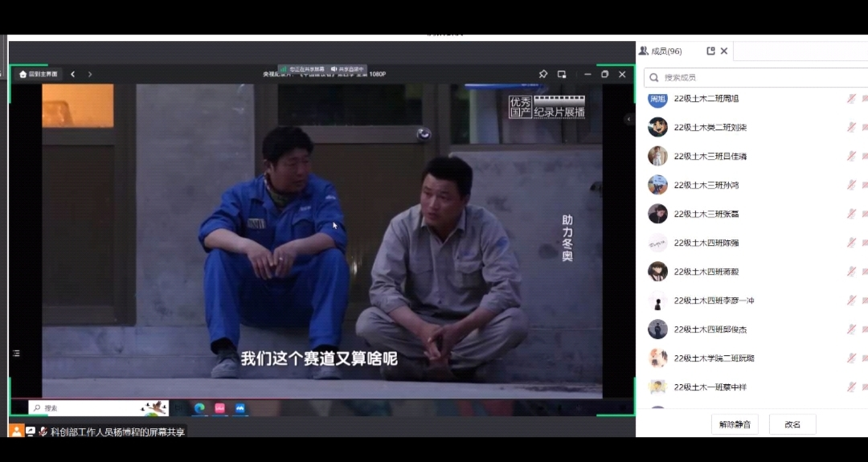This screenshot has height=462, width=868.
Task: Open the pink app icon in shared taskbar
Action: pyautogui.click(x=219, y=408)
